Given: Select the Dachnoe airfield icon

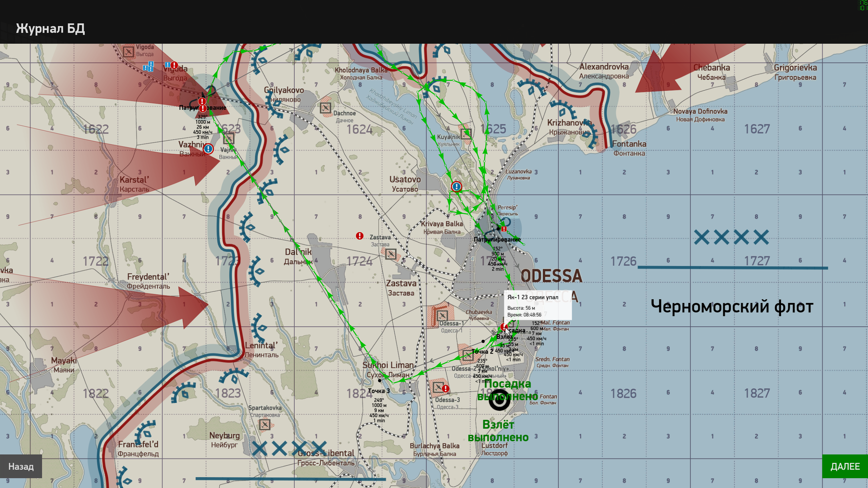Looking at the screenshot, I should (x=325, y=108).
